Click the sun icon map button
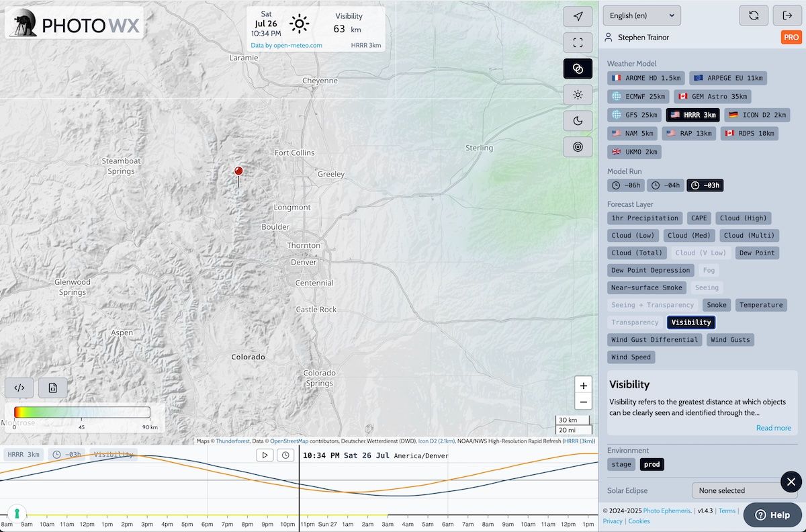Screen dimensions: 806x532 pos(578,95)
